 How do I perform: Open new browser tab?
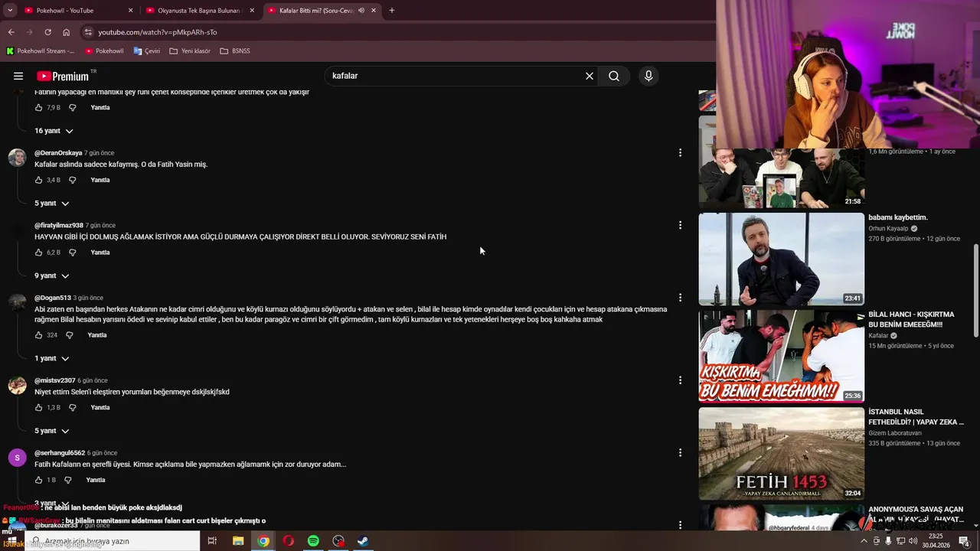[x=392, y=10]
